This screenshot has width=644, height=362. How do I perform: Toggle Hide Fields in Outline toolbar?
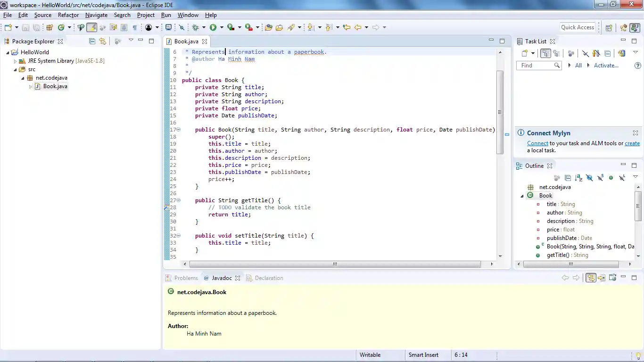589,178
